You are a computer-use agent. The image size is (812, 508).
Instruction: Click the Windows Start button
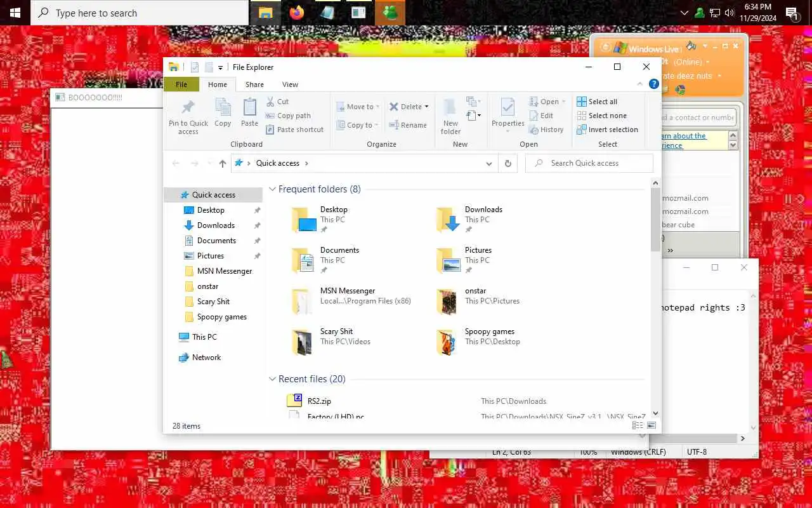click(15, 13)
